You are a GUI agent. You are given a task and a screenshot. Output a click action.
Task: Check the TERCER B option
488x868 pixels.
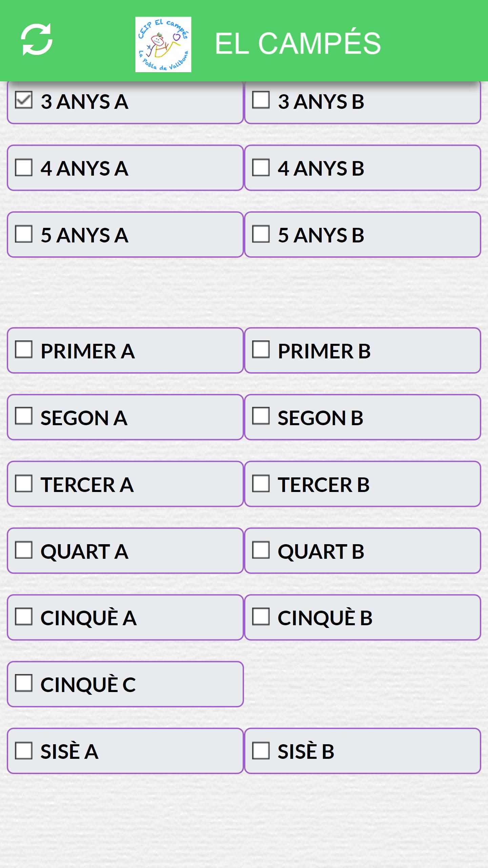coord(261,484)
